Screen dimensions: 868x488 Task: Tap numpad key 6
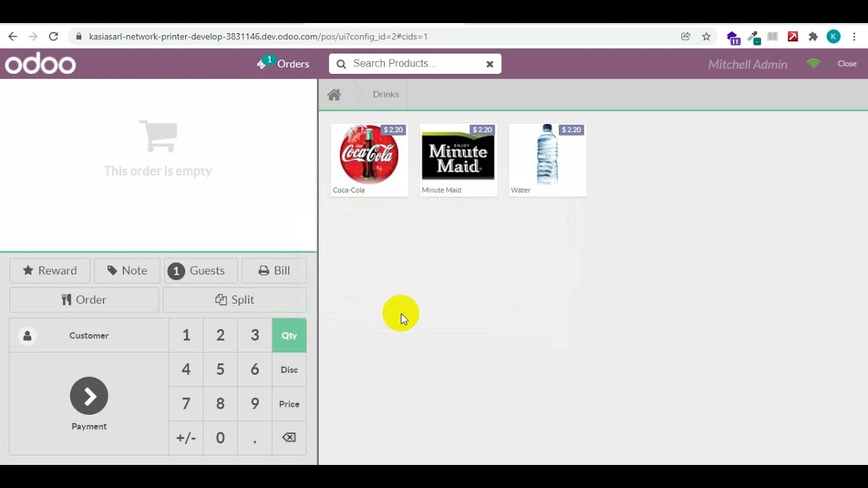255,370
